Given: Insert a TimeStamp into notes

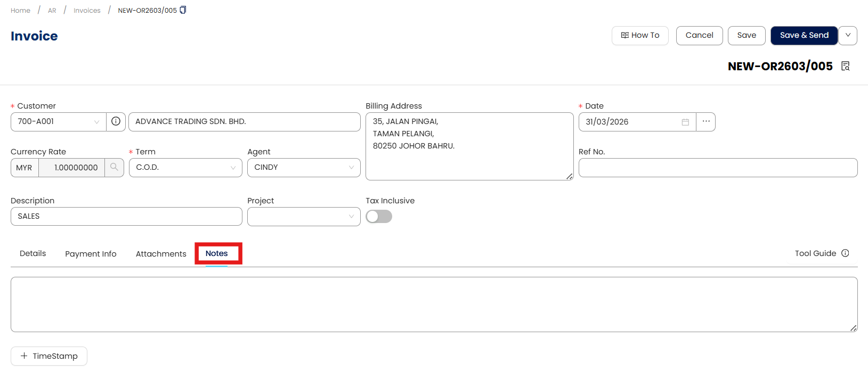Looking at the screenshot, I should pos(49,356).
